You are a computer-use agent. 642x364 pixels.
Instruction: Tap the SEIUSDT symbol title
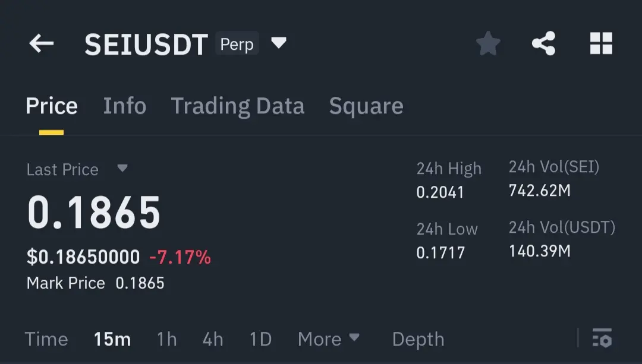(146, 44)
